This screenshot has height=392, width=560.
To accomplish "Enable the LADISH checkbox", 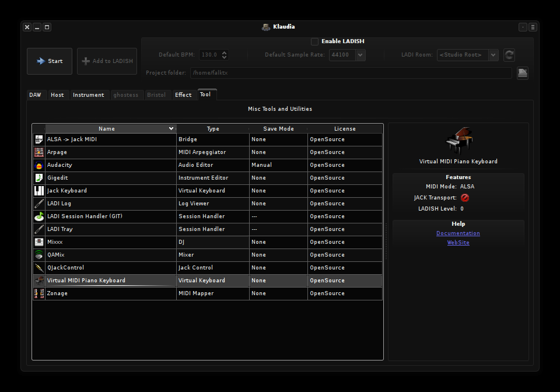I will 315,41.
